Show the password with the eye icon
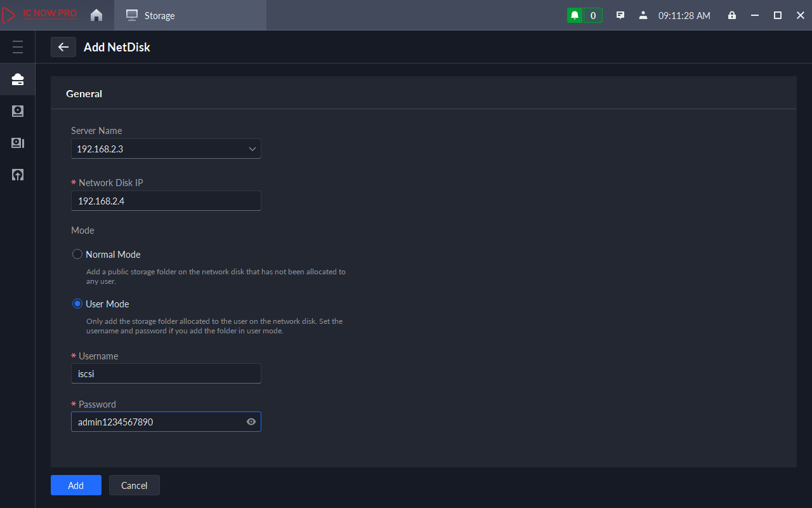Image resolution: width=812 pixels, height=508 pixels. click(251, 422)
